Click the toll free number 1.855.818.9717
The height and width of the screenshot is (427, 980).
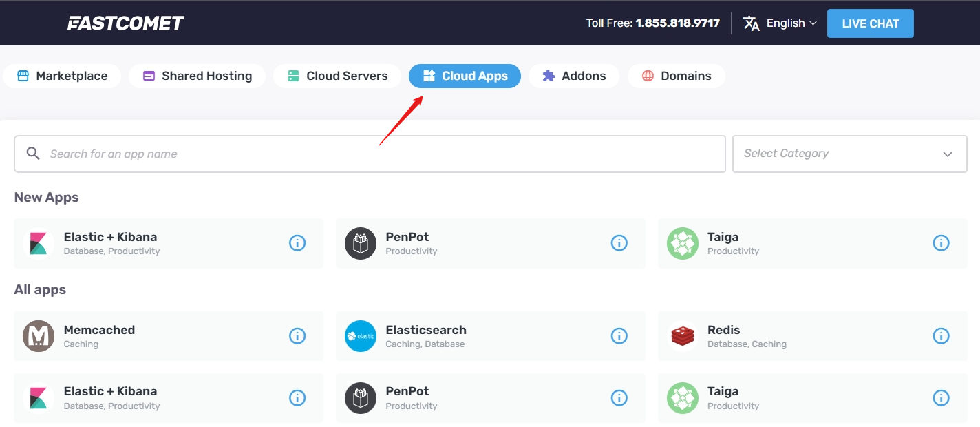coord(678,23)
